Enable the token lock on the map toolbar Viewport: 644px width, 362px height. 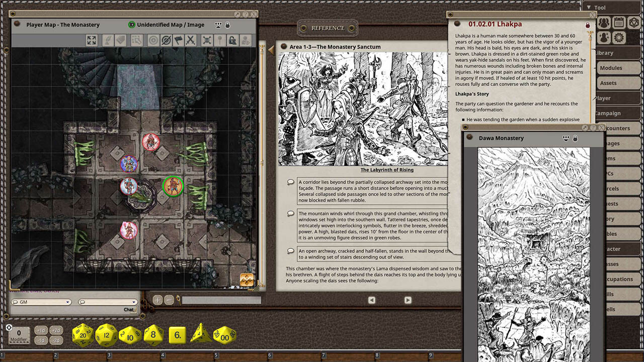click(x=233, y=40)
